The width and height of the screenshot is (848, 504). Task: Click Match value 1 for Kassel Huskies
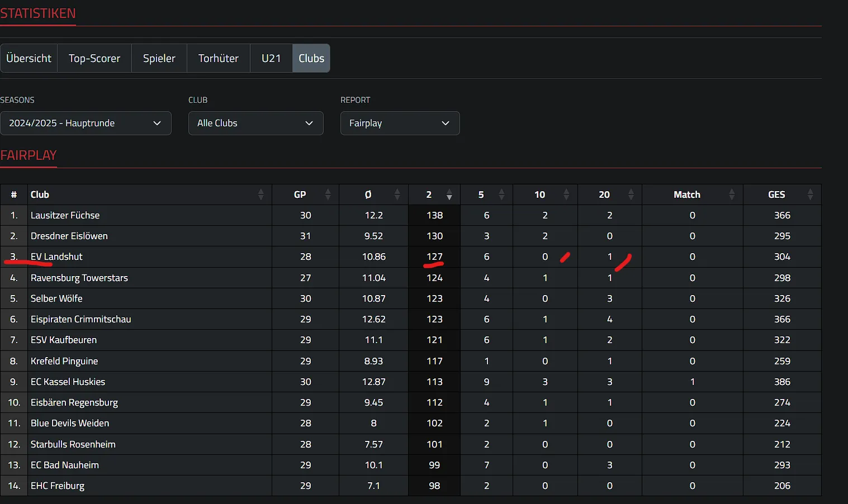tap(692, 382)
